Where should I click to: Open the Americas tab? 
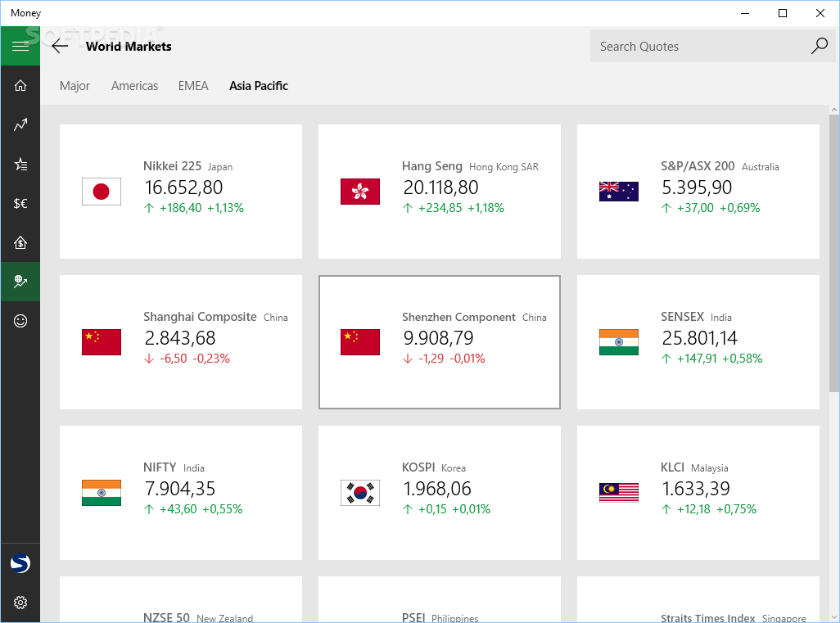(134, 85)
